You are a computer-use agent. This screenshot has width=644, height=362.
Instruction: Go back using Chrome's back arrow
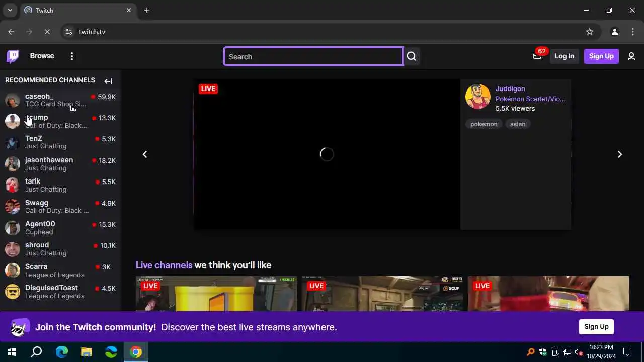tap(11, 32)
